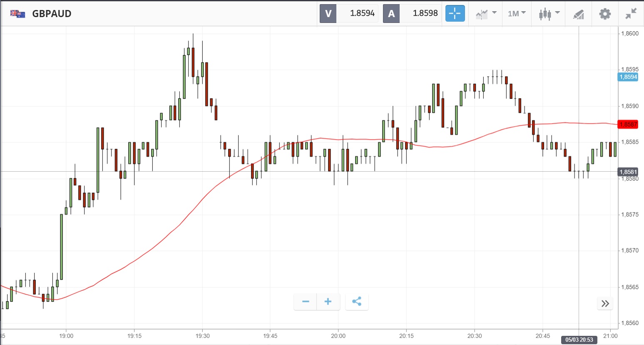Collapse the chart with the shrink arrows icon
This screenshot has height=345, width=644.
[631, 14]
